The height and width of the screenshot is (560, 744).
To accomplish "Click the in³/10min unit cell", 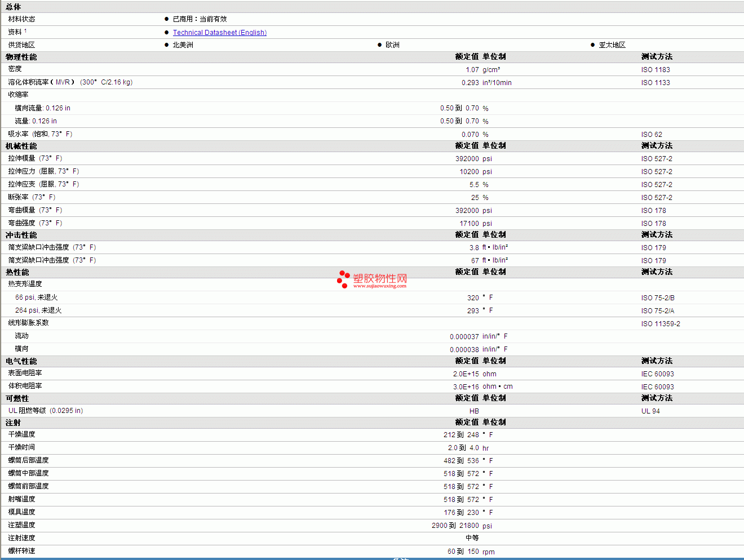I will coord(497,83).
